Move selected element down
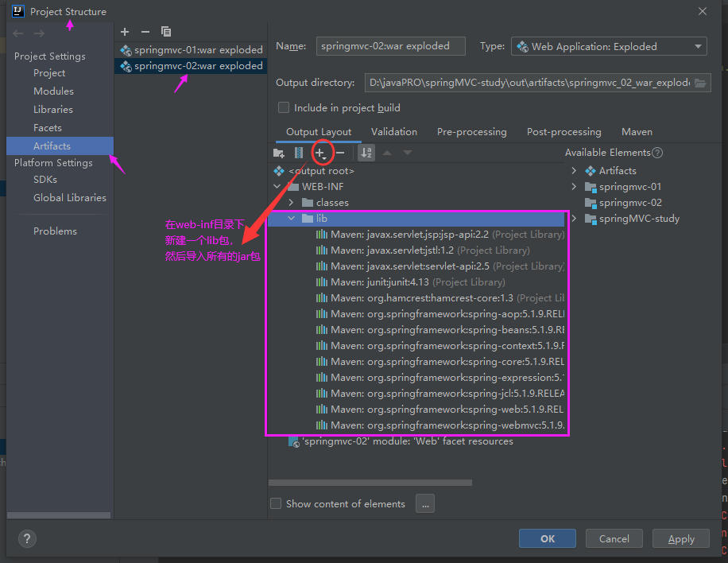Viewport: 728px width, 563px height. click(407, 153)
